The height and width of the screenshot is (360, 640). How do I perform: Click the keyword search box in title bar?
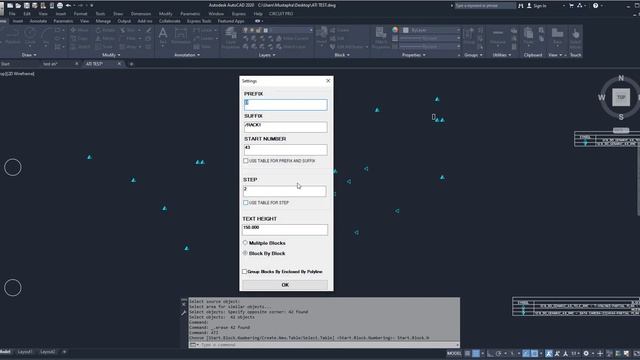[x=485, y=6]
